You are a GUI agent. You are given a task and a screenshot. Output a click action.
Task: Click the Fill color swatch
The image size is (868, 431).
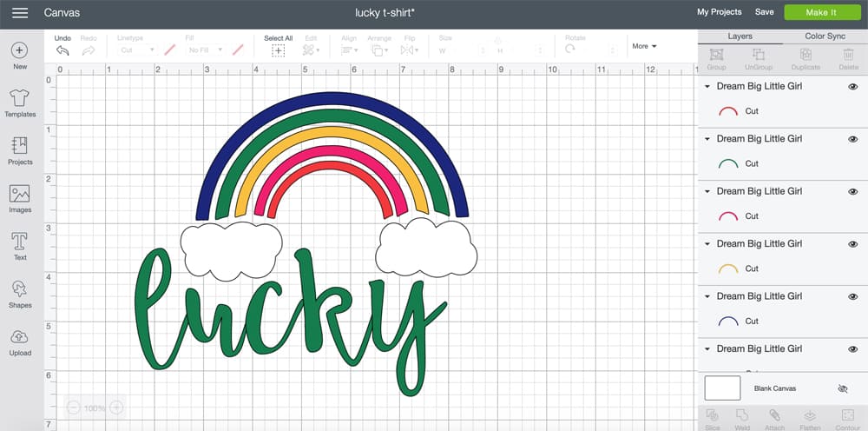click(x=238, y=50)
